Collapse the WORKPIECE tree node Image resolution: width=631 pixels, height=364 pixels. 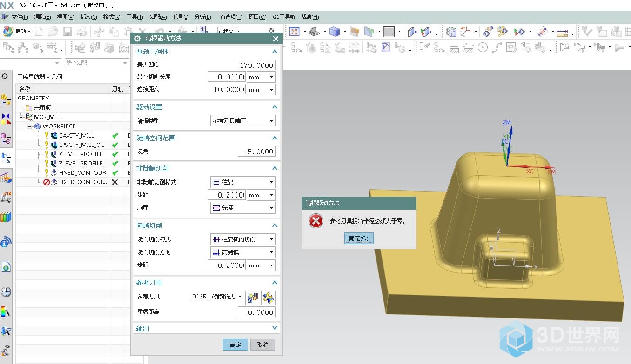tap(30, 126)
